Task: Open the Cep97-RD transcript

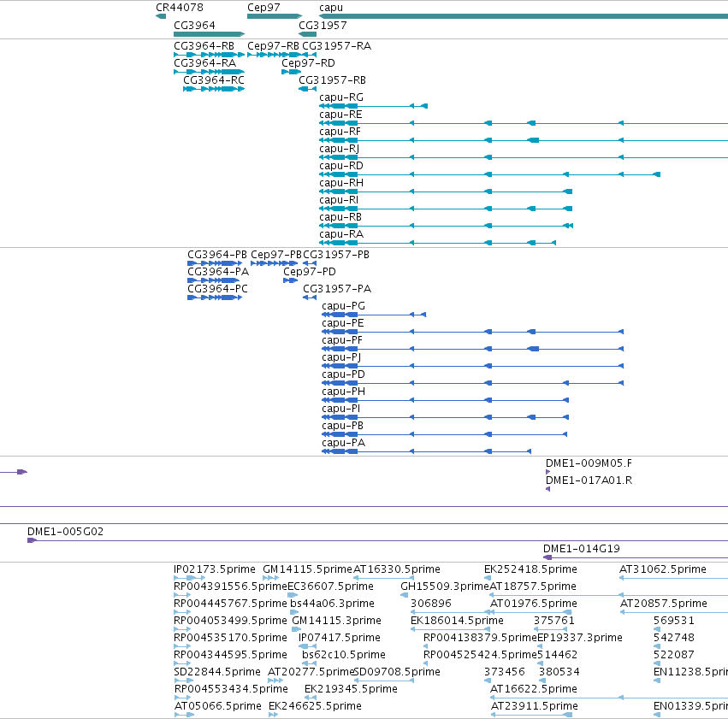Action: coord(292,72)
